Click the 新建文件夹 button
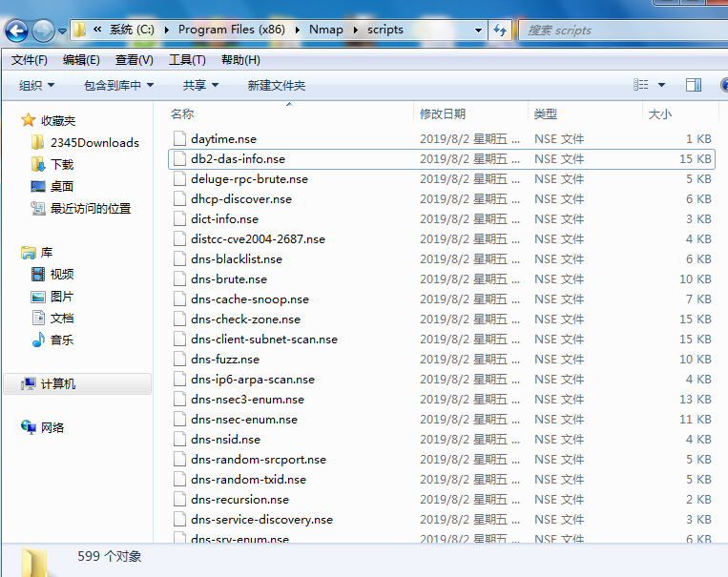The width and height of the screenshot is (728, 577). (x=277, y=85)
